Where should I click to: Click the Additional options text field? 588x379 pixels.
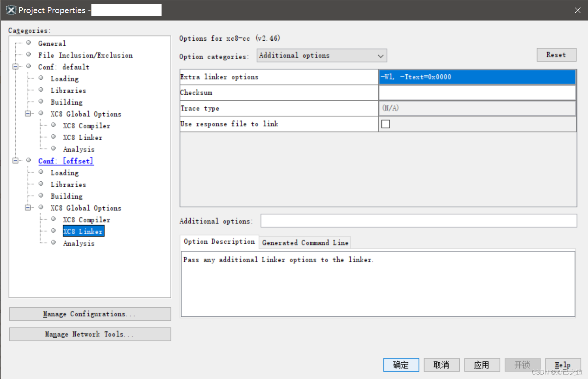419,221
